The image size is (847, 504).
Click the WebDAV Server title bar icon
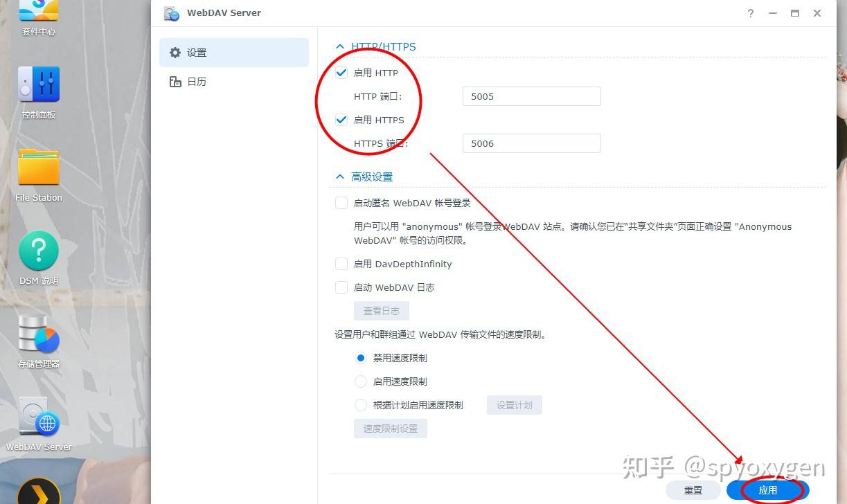170,12
